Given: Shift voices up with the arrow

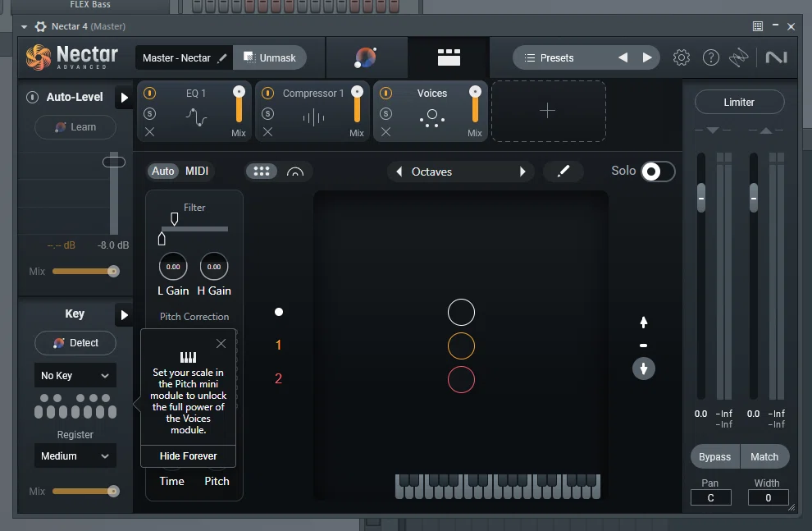Looking at the screenshot, I should (644, 323).
